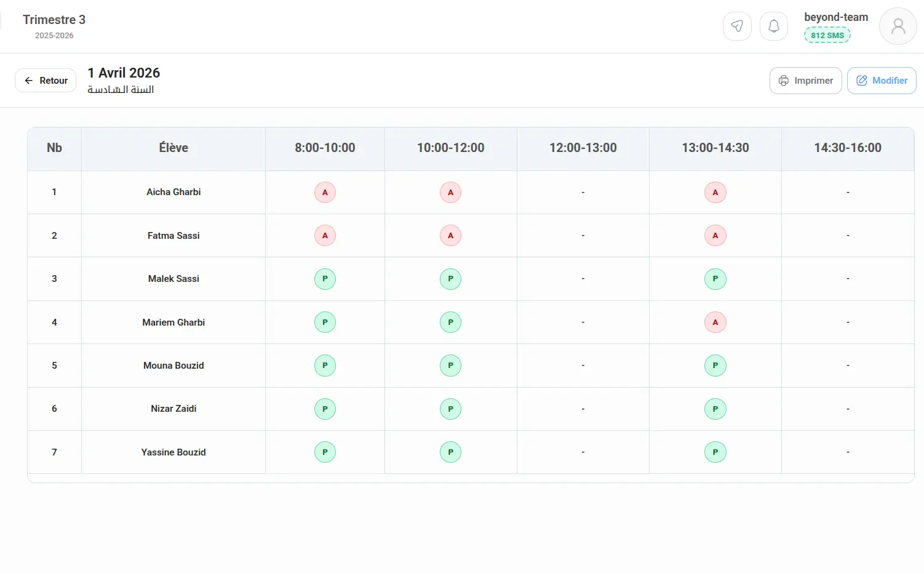Click Mariem Gharbi's present badge for 10:00-12:00
Image resolution: width=924 pixels, height=573 pixels.
(450, 323)
